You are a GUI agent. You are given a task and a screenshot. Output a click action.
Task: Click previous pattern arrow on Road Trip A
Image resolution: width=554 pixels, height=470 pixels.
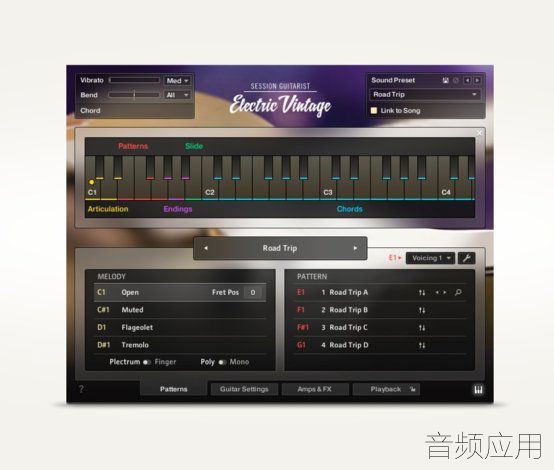click(437, 292)
